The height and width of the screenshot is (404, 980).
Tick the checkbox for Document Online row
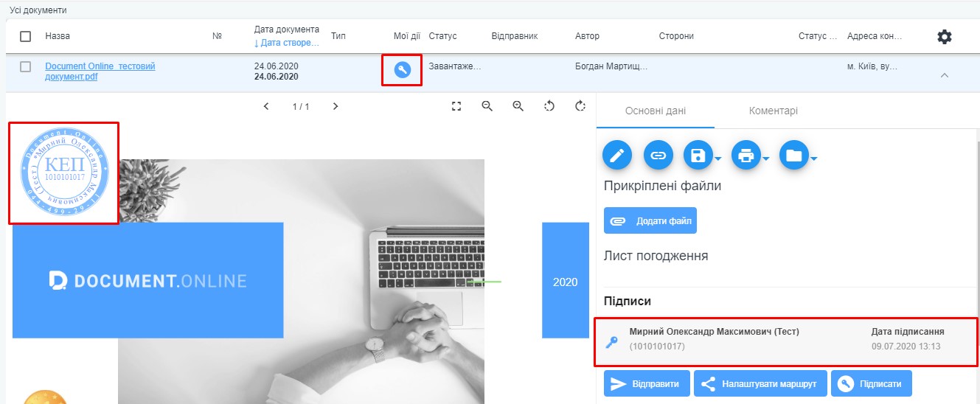[26, 66]
